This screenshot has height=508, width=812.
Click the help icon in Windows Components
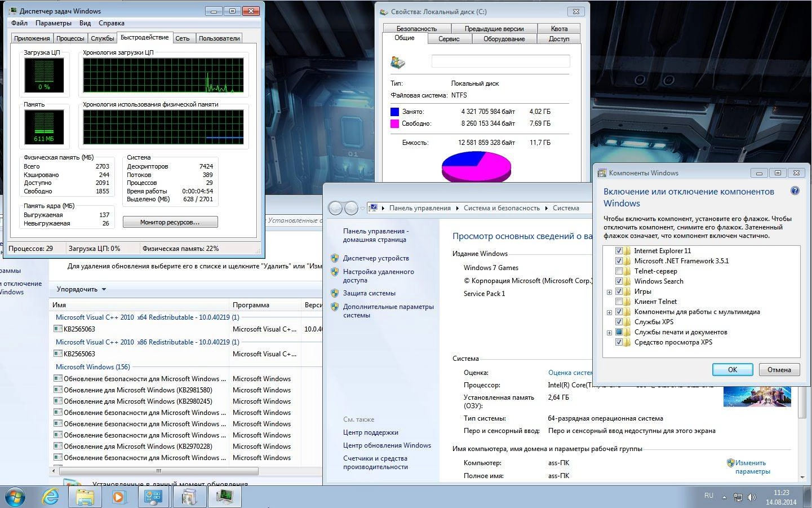(795, 191)
